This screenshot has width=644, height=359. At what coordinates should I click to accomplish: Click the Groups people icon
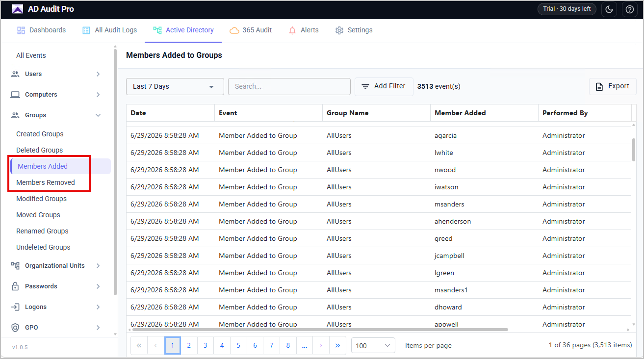(x=15, y=115)
